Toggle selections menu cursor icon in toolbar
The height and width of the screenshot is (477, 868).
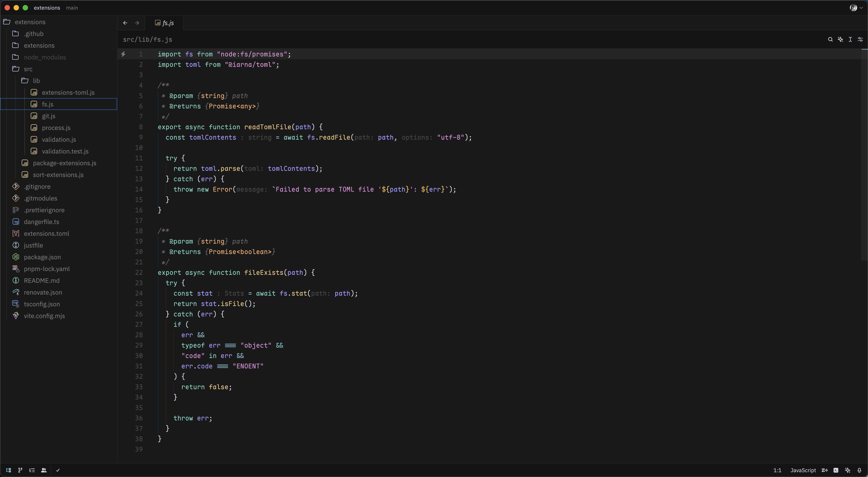pos(850,39)
